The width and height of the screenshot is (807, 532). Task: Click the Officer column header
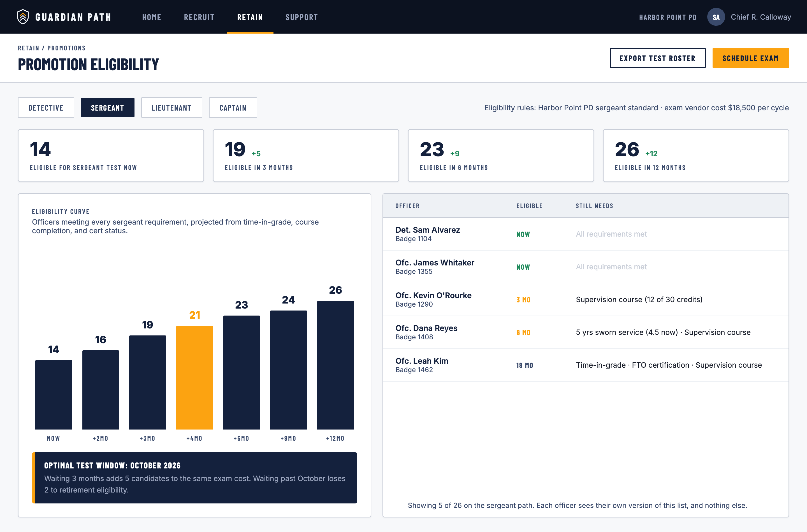coord(407,206)
